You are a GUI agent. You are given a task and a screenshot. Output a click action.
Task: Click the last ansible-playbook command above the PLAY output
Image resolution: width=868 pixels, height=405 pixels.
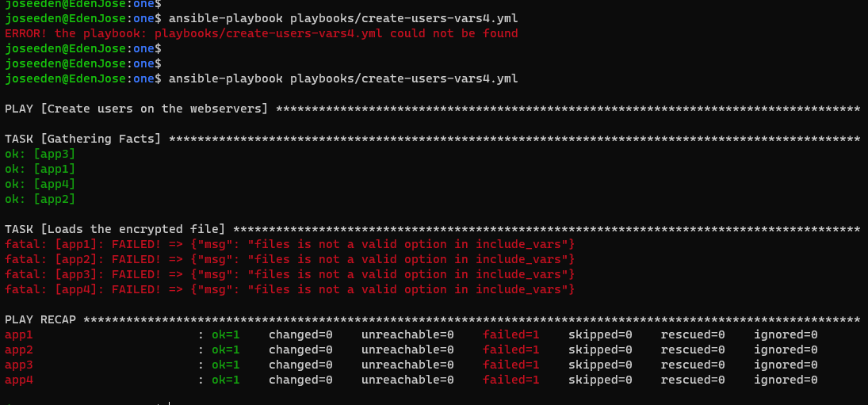[x=343, y=79]
